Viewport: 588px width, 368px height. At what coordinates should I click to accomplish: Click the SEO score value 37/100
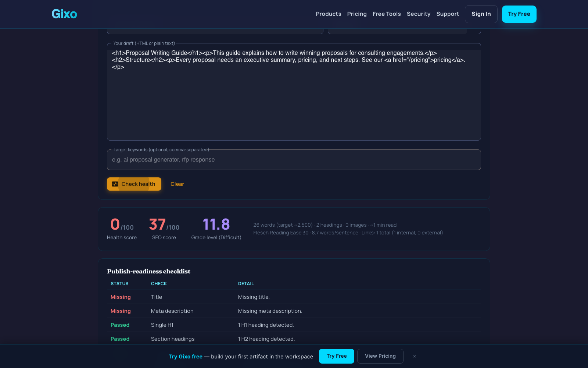pyautogui.click(x=164, y=224)
